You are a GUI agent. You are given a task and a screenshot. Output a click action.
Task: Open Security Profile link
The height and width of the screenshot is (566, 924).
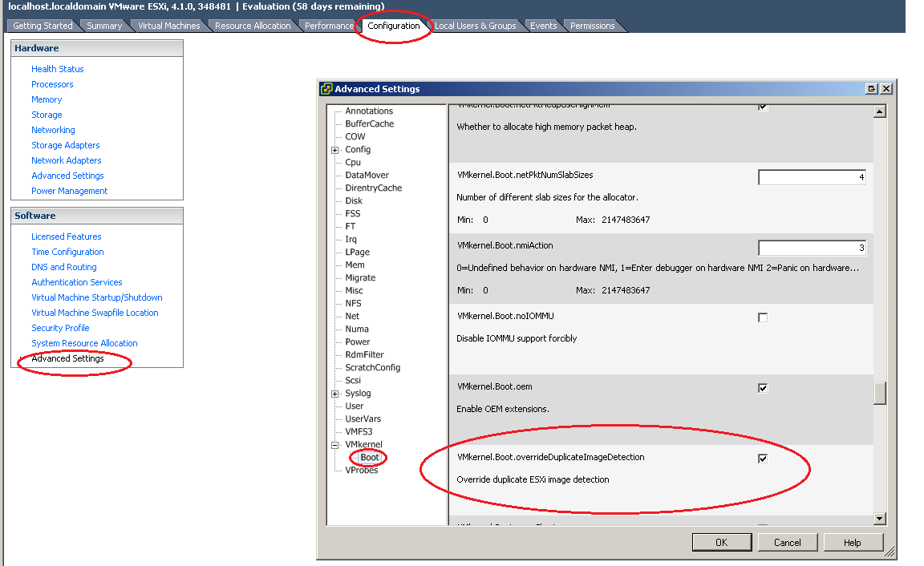point(61,329)
